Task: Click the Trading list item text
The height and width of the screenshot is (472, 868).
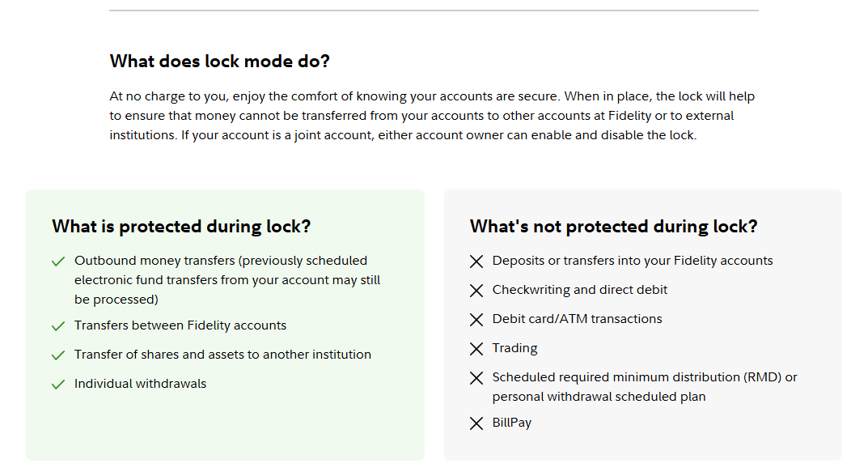Action: (x=514, y=348)
